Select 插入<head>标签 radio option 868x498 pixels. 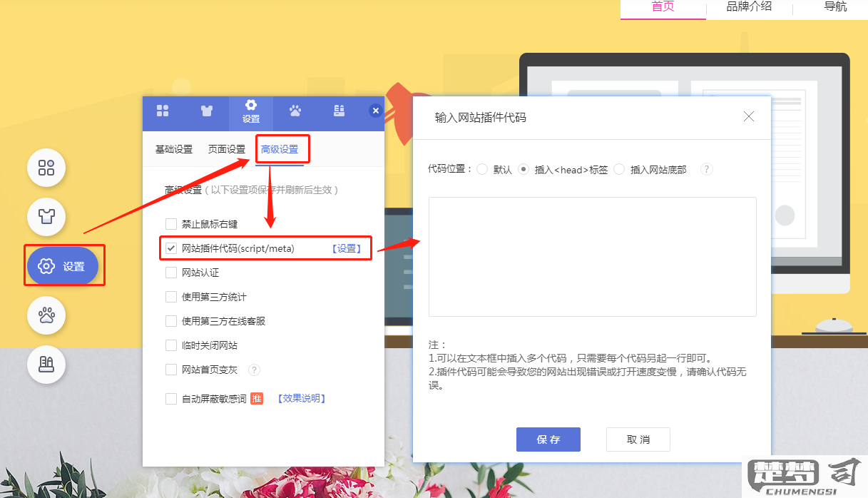(524, 169)
